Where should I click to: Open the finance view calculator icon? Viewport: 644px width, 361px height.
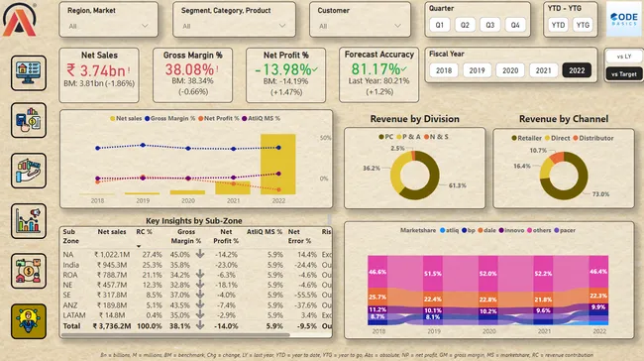point(29,120)
